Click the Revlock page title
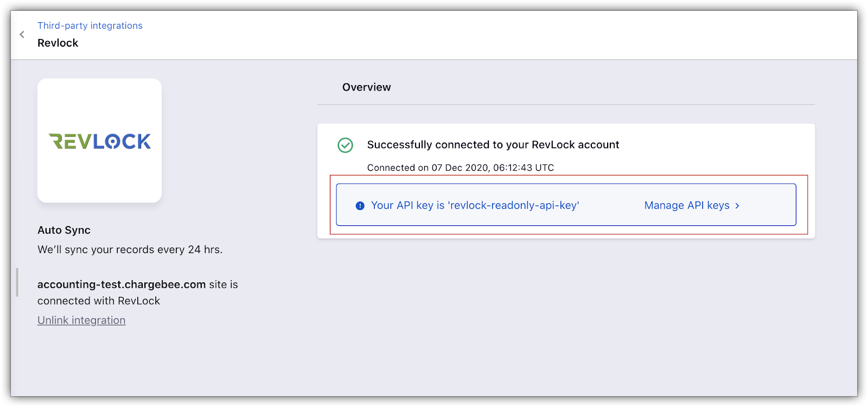Image resolution: width=868 pixels, height=407 pixels. [x=58, y=43]
